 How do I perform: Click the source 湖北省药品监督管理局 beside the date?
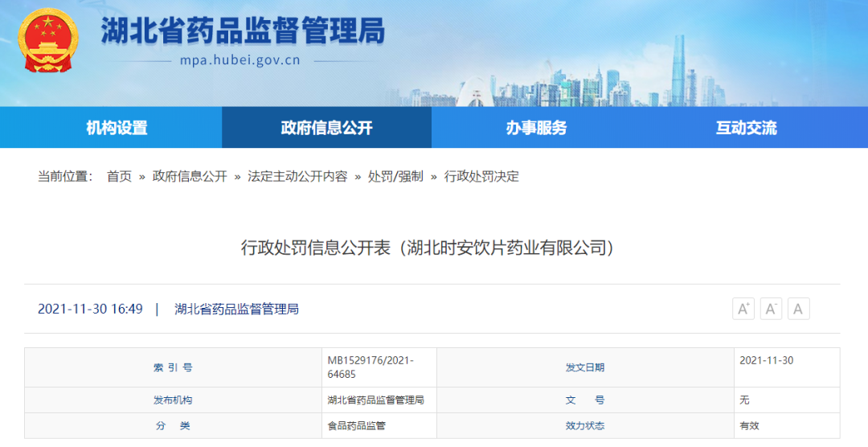236,309
